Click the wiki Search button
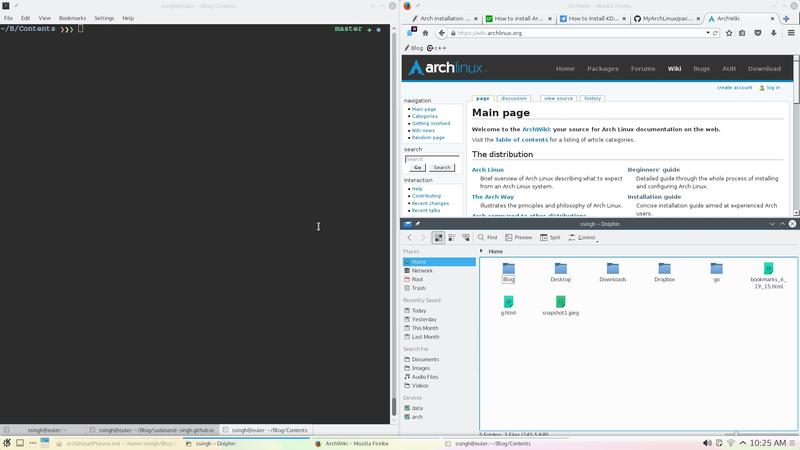The image size is (800, 450). (442, 167)
